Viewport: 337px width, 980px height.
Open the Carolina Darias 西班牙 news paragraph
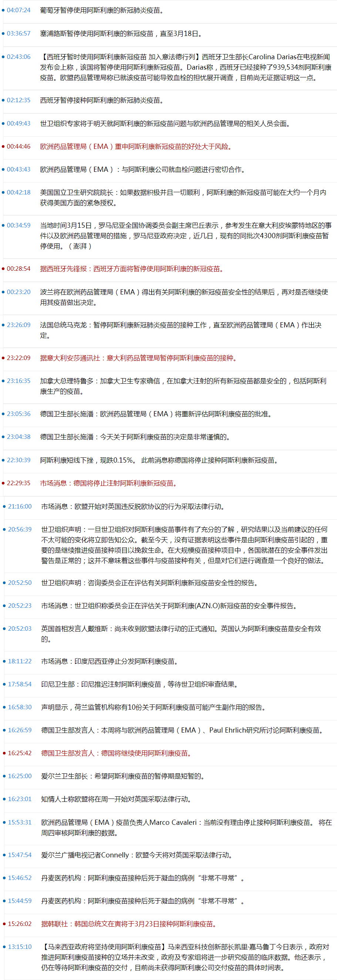(186, 67)
